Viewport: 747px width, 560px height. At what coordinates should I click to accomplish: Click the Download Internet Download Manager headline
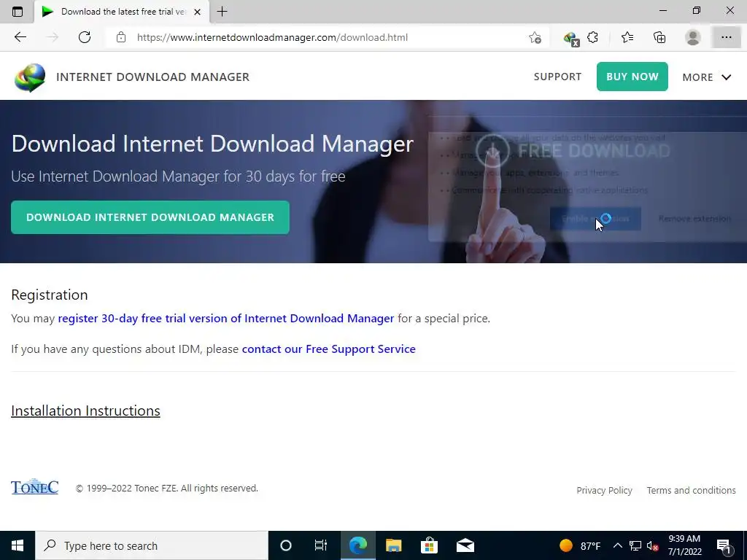[212, 144]
